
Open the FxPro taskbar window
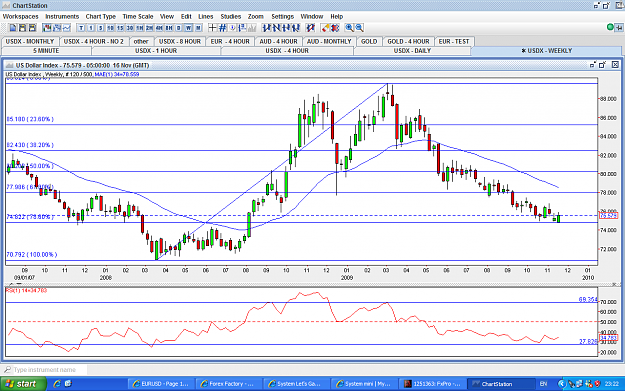point(432,384)
